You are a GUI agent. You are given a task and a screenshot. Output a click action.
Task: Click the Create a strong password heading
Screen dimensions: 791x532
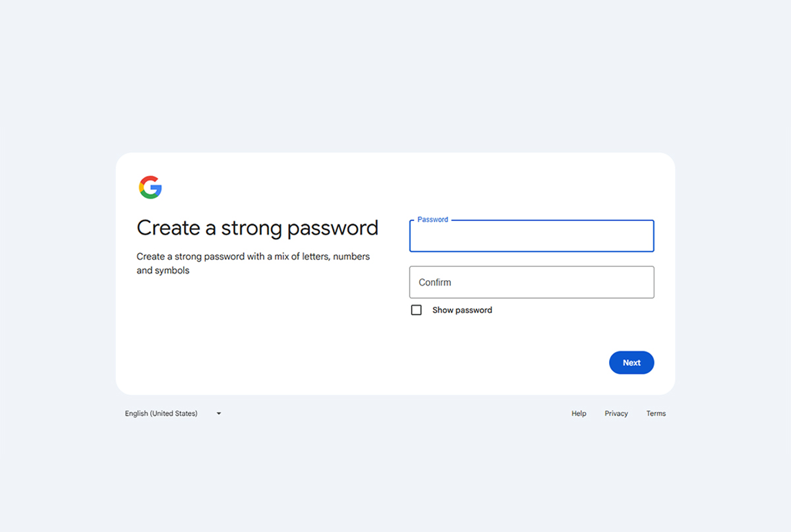tap(257, 227)
